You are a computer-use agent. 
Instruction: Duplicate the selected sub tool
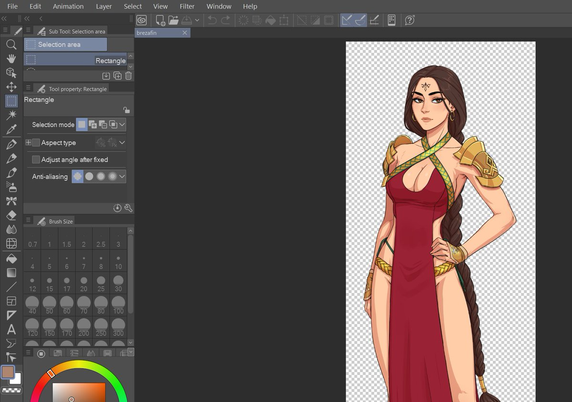click(x=117, y=76)
